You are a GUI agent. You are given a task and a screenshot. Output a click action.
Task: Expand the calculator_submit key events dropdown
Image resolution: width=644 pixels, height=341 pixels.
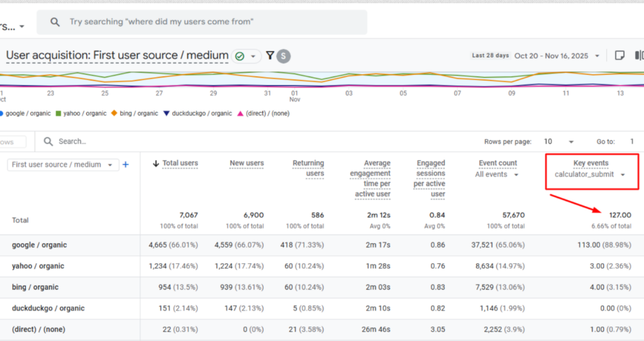(590, 175)
